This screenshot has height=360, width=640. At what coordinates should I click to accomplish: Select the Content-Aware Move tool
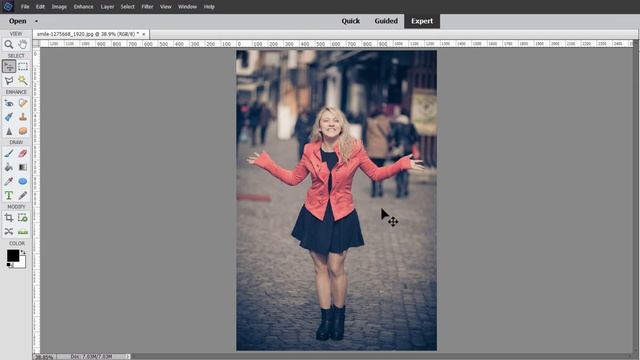(9, 232)
